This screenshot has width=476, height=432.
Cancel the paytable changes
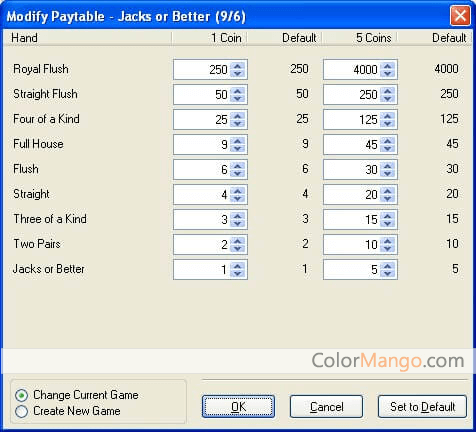[x=326, y=407]
